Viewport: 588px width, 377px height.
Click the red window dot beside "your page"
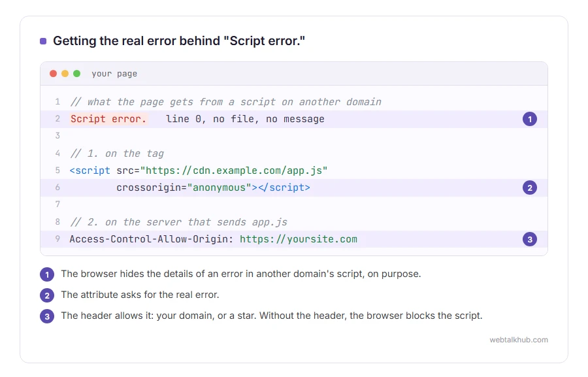click(x=54, y=74)
